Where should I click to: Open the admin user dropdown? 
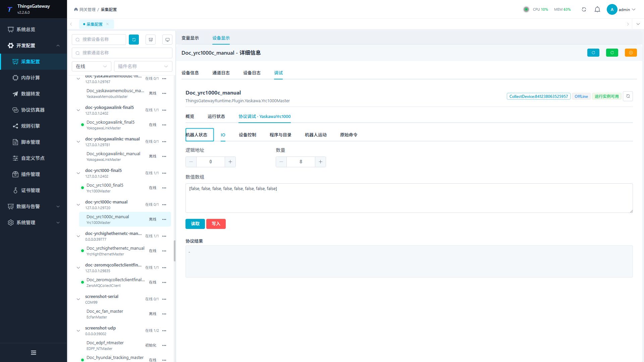[621, 9]
